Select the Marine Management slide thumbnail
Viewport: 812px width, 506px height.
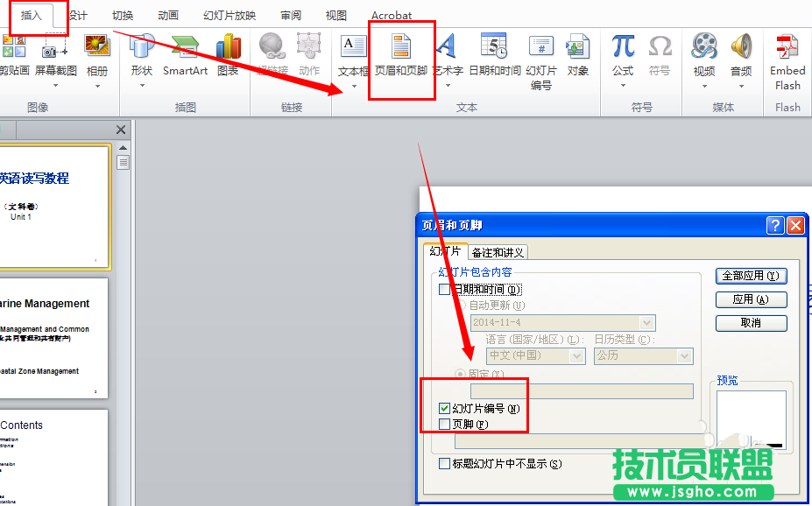pyautogui.click(x=53, y=339)
